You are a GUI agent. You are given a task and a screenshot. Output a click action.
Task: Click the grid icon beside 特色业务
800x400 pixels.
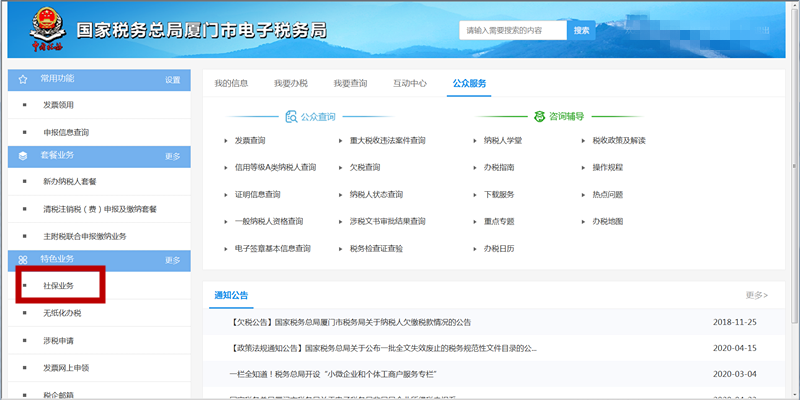[x=22, y=260]
